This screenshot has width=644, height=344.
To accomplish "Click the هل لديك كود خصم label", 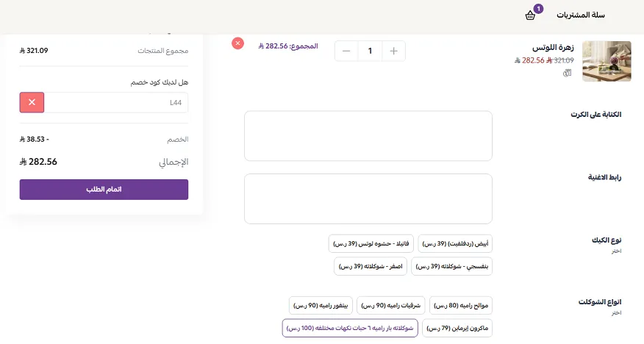I will (160, 82).
